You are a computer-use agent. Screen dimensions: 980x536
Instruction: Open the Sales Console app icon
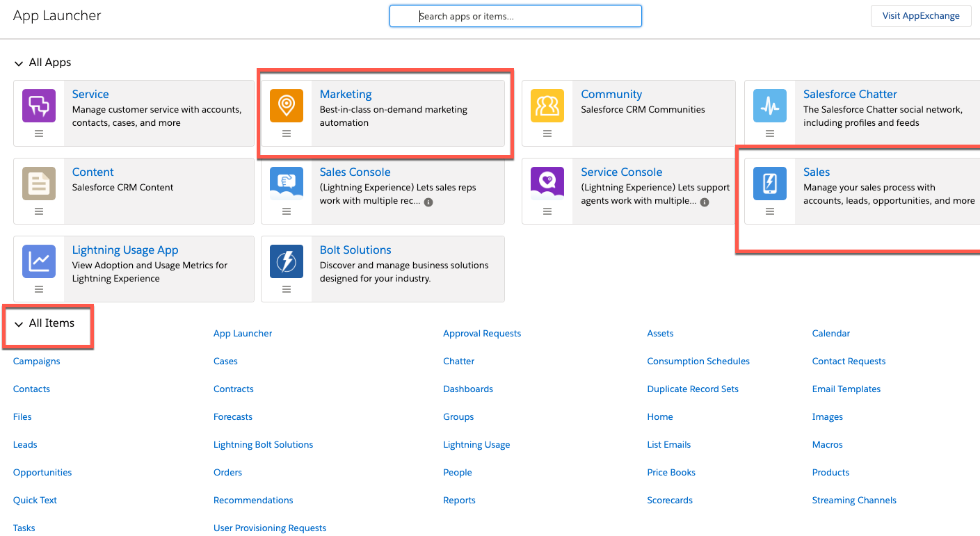[x=287, y=184]
